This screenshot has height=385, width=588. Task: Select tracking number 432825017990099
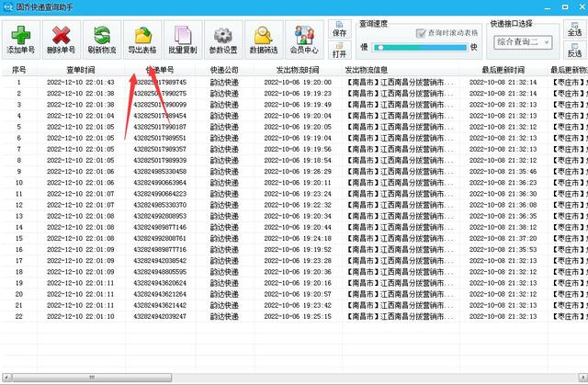(160, 105)
